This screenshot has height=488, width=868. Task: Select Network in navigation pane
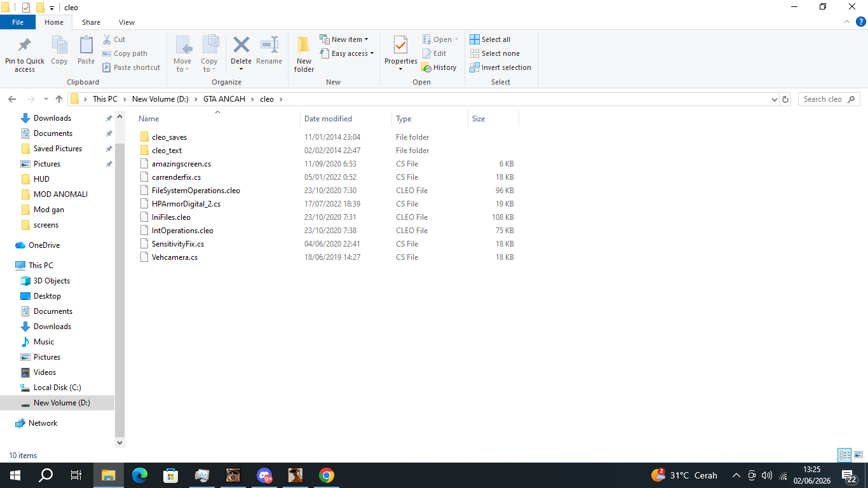[43, 423]
